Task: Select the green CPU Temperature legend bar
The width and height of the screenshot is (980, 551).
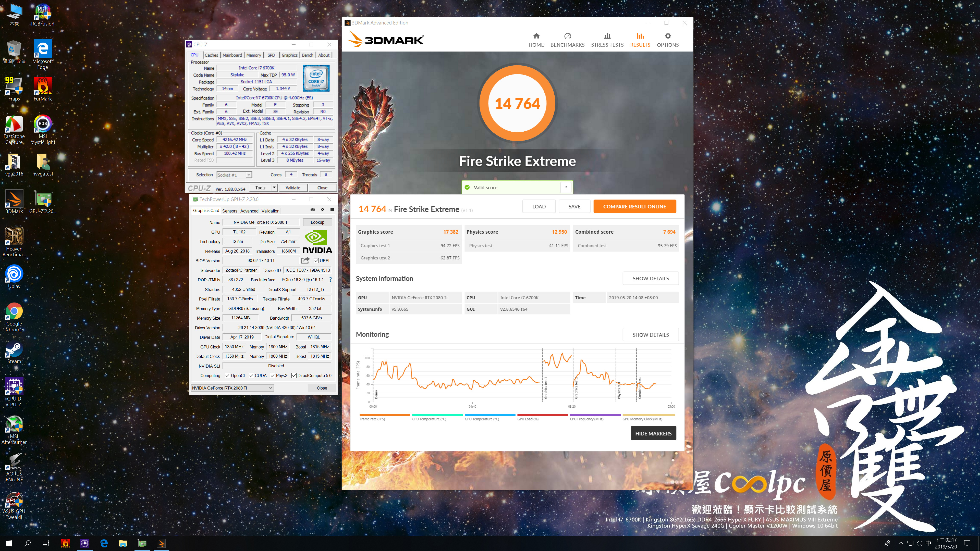Action: (x=437, y=415)
